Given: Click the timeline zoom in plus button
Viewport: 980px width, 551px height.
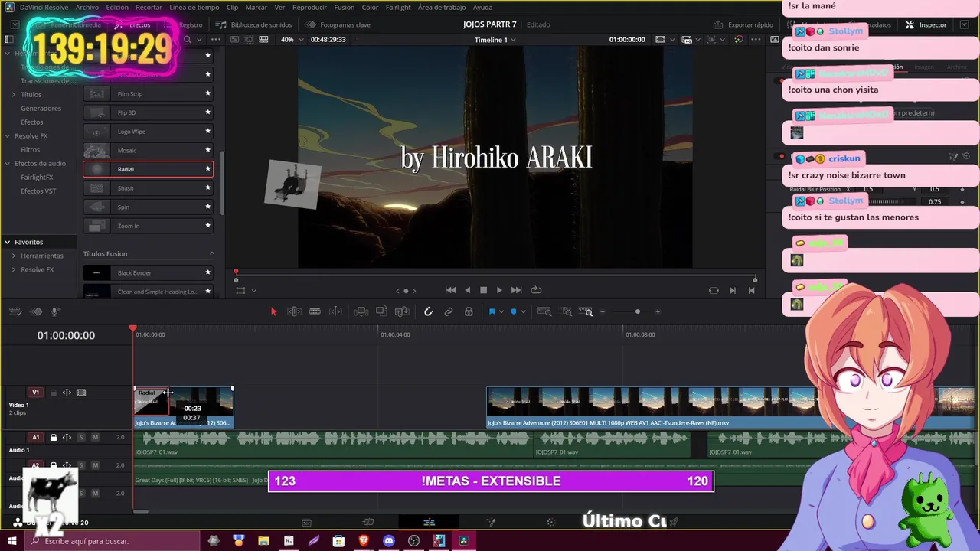Looking at the screenshot, I should 657,311.
